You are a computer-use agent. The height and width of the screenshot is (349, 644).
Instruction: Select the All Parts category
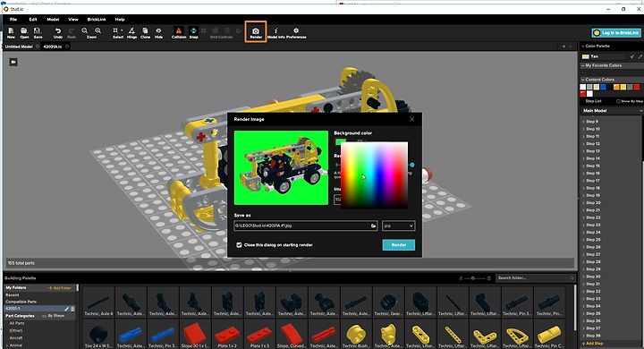pos(17,324)
